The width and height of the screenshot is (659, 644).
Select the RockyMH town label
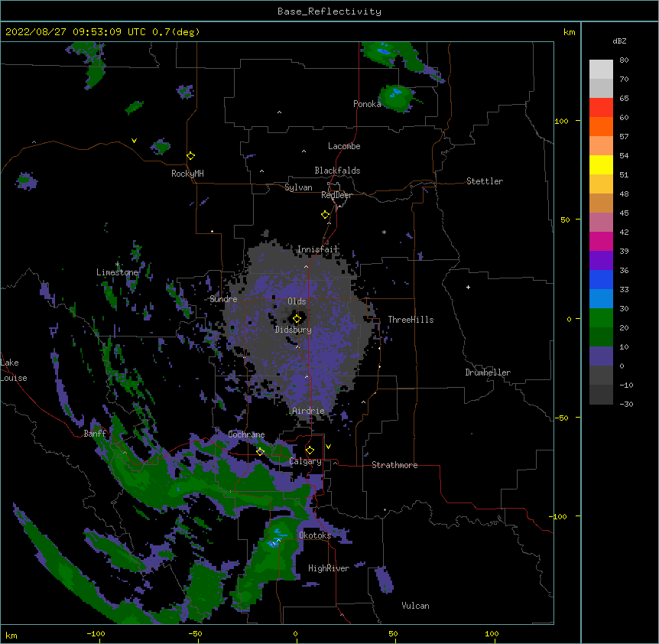pos(187,174)
